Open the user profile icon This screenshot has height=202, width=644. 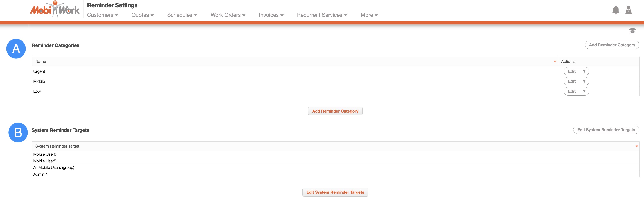[628, 10]
